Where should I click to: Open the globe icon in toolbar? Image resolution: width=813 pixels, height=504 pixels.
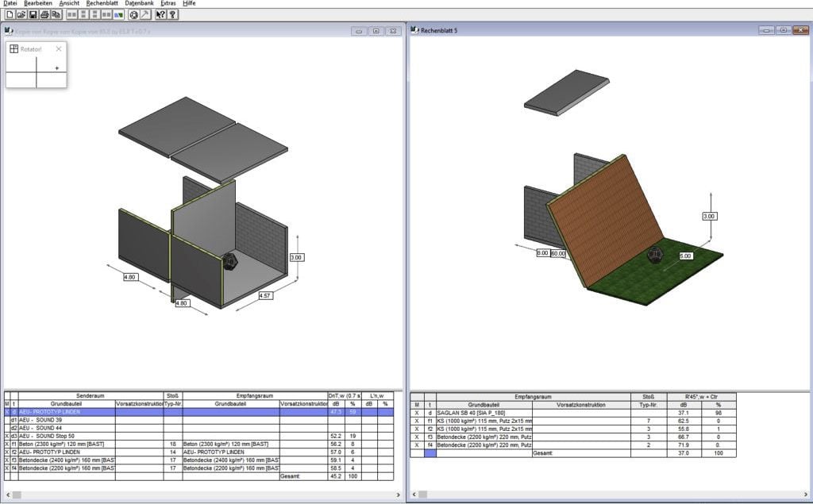point(133,14)
